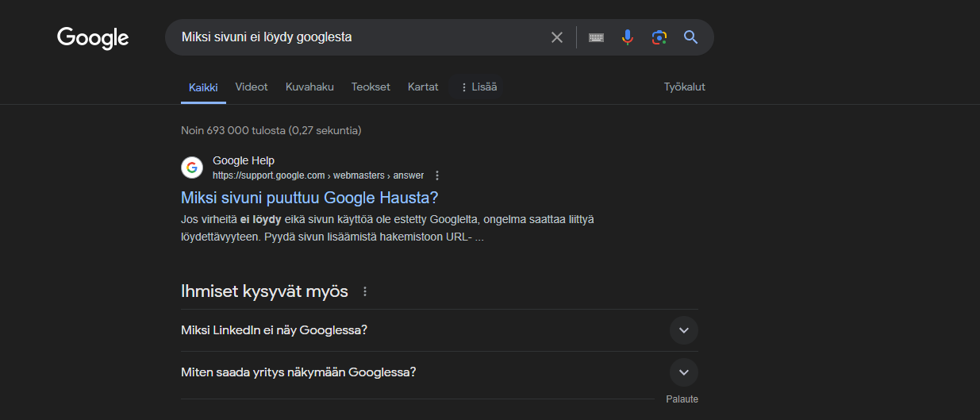The height and width of the screenshot is (420, 980).
Task: Click the snippet text starting Jos virheitä
Action: click(388, 228)
